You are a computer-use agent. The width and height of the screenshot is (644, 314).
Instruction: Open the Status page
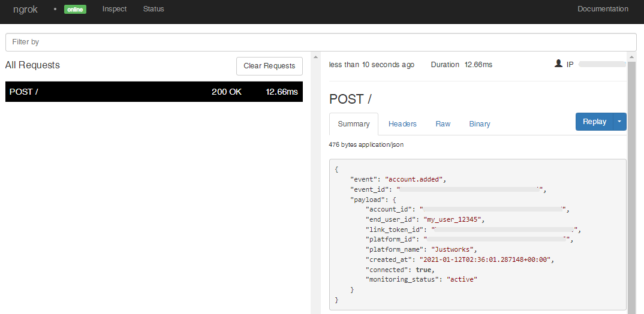154,9
